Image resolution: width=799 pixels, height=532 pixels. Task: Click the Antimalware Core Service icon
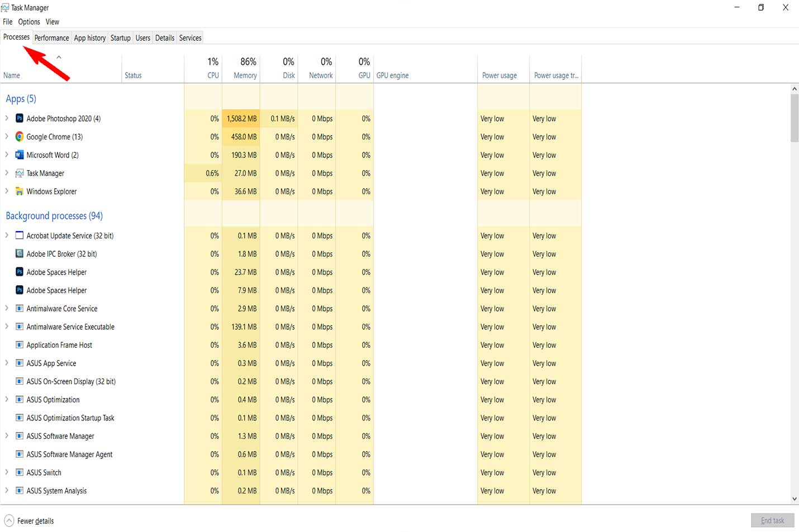point(20,309)
